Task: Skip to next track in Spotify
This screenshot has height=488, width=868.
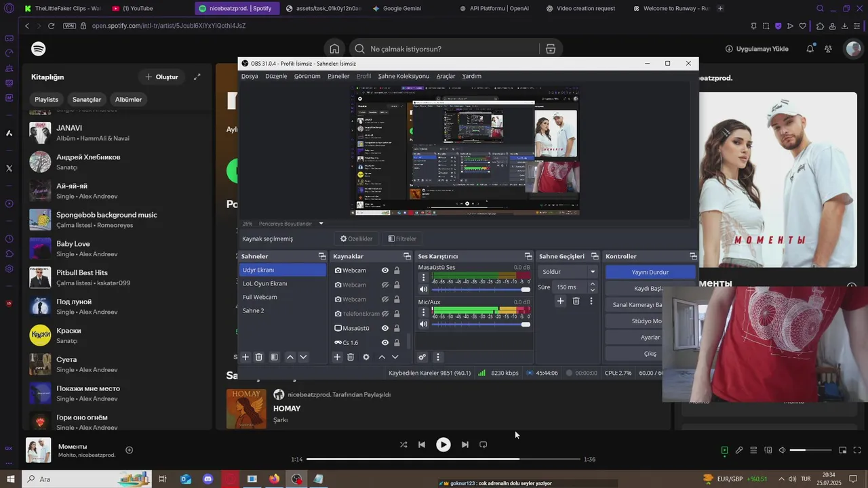Action: coord(465,445)
